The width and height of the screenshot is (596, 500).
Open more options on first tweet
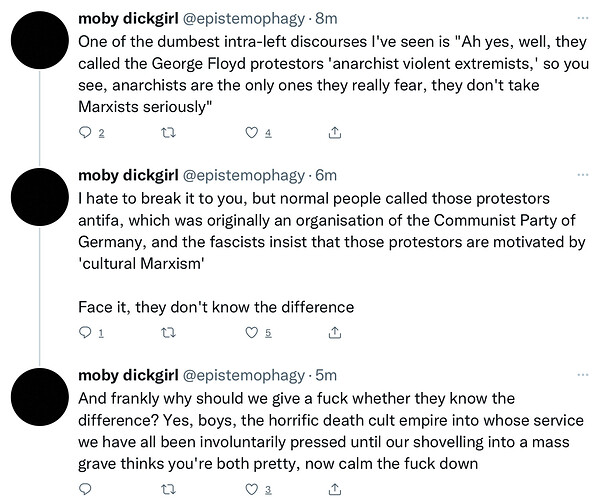coord(582,18)
